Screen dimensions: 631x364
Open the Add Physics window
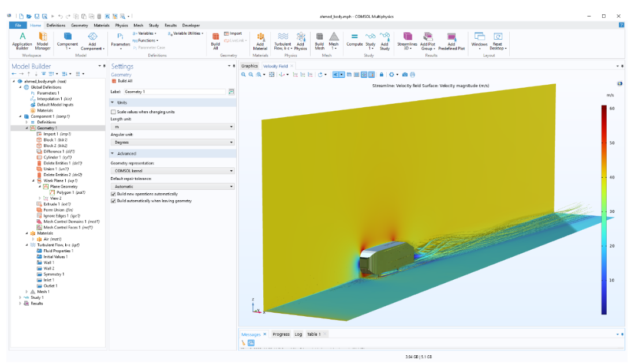(301, 41)
